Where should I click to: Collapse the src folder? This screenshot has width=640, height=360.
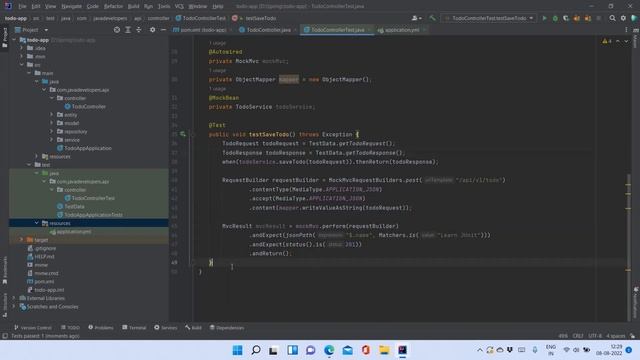pos(22,65)
